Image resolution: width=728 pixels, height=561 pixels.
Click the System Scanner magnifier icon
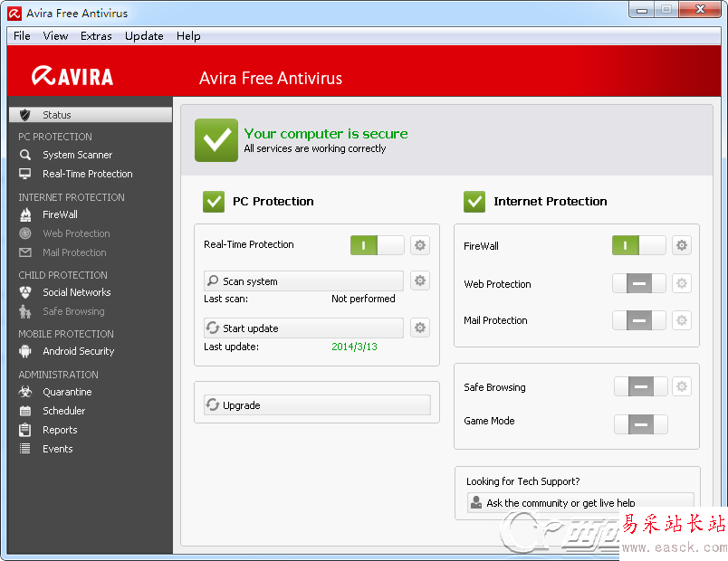25,155
